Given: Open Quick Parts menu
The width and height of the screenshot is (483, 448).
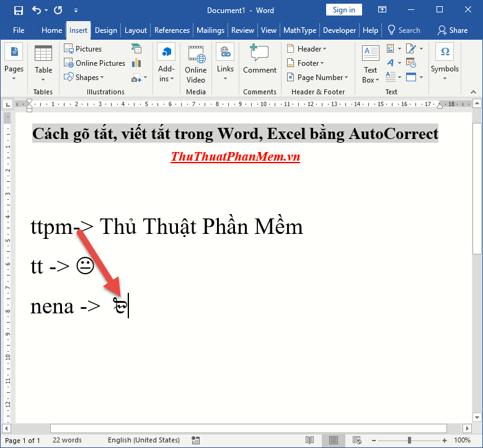Looking at the screenshot, I should tap(394, 49).
